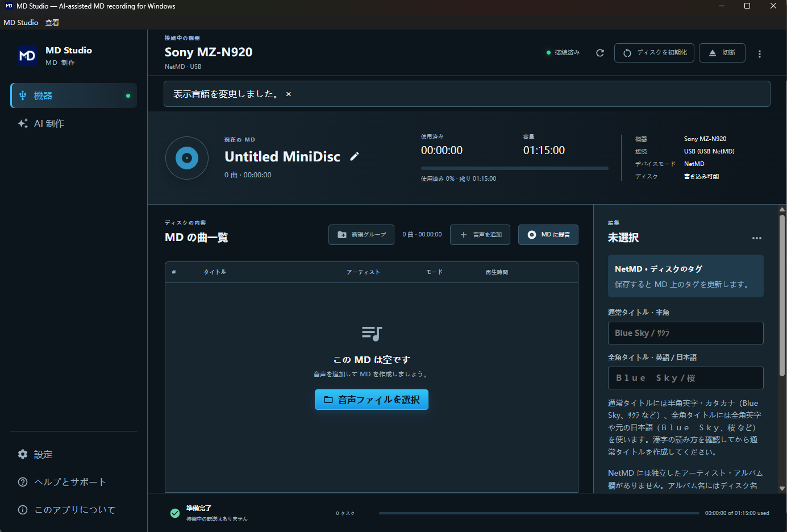Viewport: 787px width, 532px height.
Task: Click the MD Studio logo in sidebar
Action: click(27, 56)
